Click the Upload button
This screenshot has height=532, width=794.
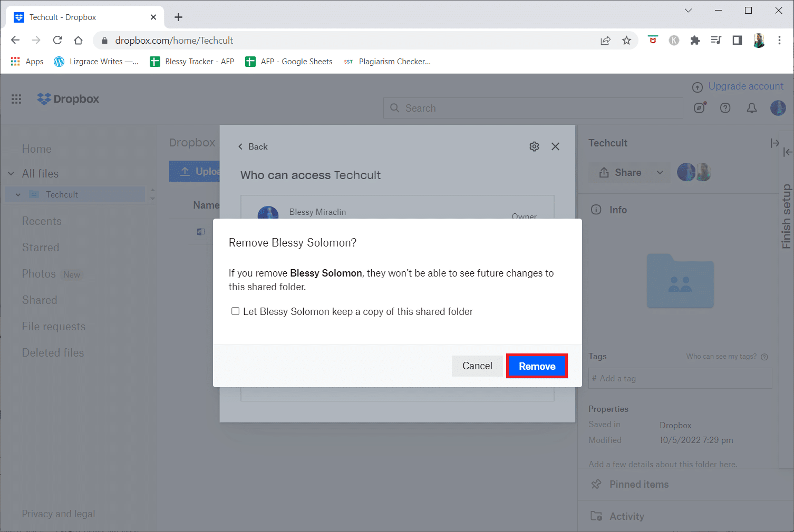click(195, 171)
